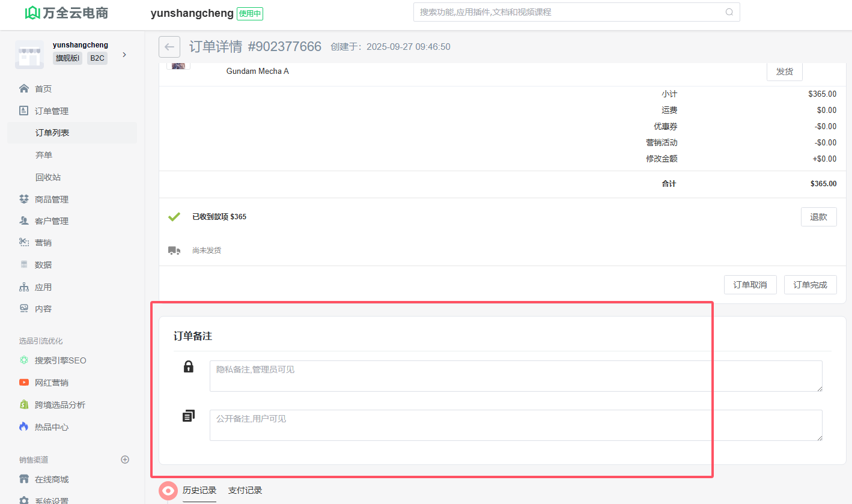Image resolution: width=852 pixels, height=504 pixels.
Task: Click the eye icon near 历史记录
Action: tap(168, 491)
